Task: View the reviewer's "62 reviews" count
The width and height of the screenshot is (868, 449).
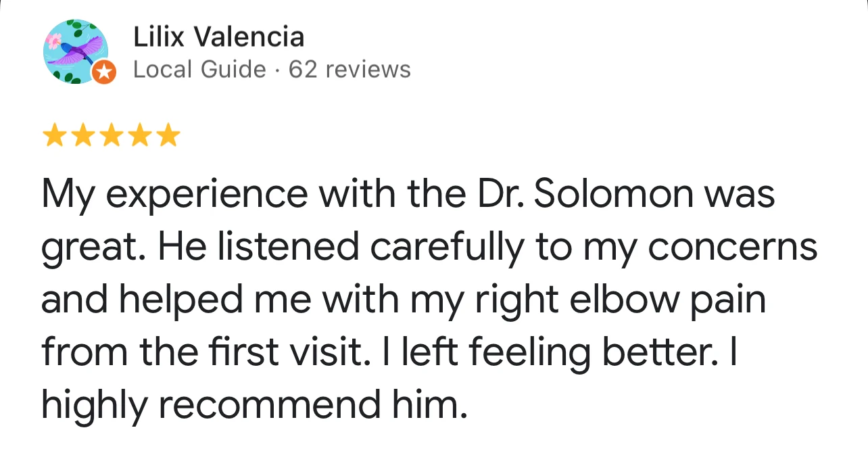Action: [x=349, y=69]
